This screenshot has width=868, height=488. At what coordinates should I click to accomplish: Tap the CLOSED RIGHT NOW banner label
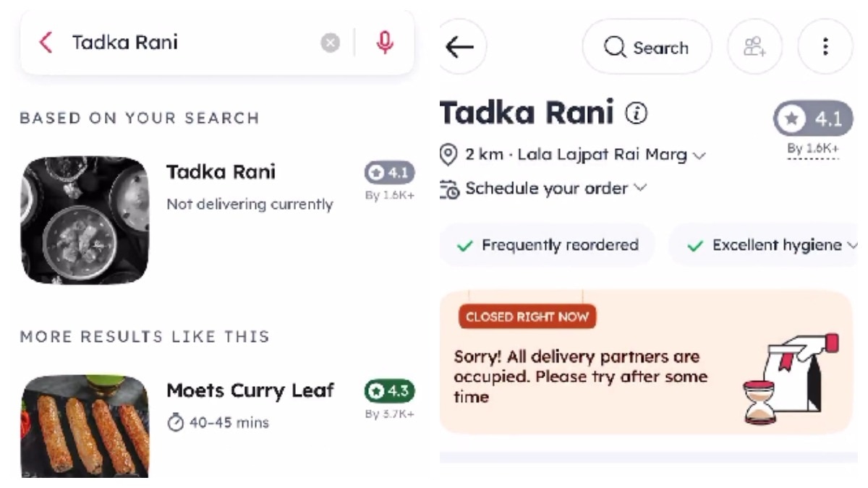pos(527,316)
